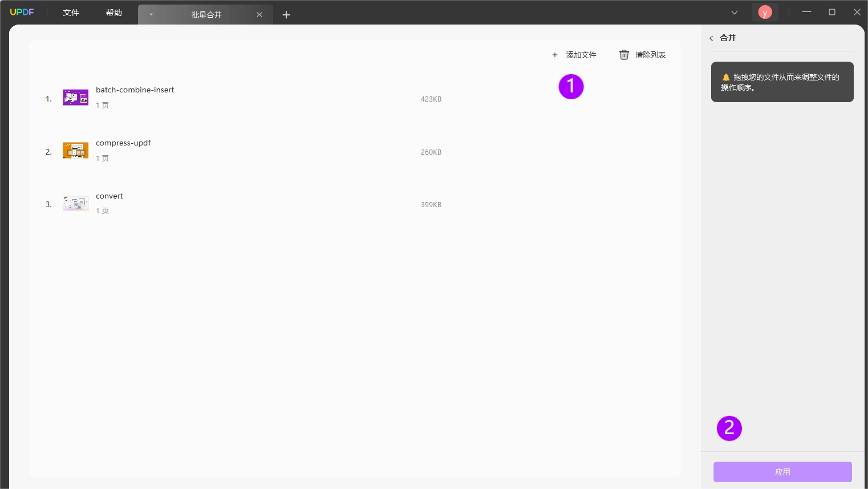Click the trash can icon for 清除列表
The image size is (868, 489).
624,55
